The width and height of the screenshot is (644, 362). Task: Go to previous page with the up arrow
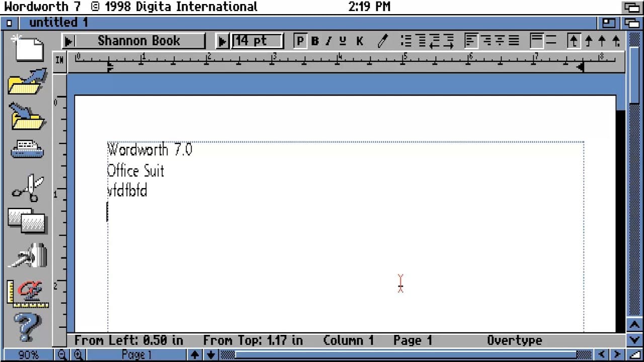point(195,355)
